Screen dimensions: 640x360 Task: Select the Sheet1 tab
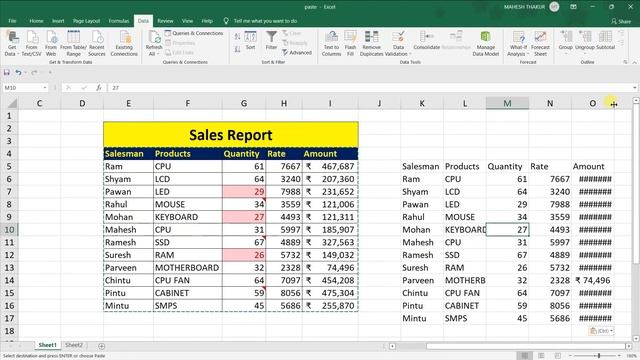[x=47, y=345]
